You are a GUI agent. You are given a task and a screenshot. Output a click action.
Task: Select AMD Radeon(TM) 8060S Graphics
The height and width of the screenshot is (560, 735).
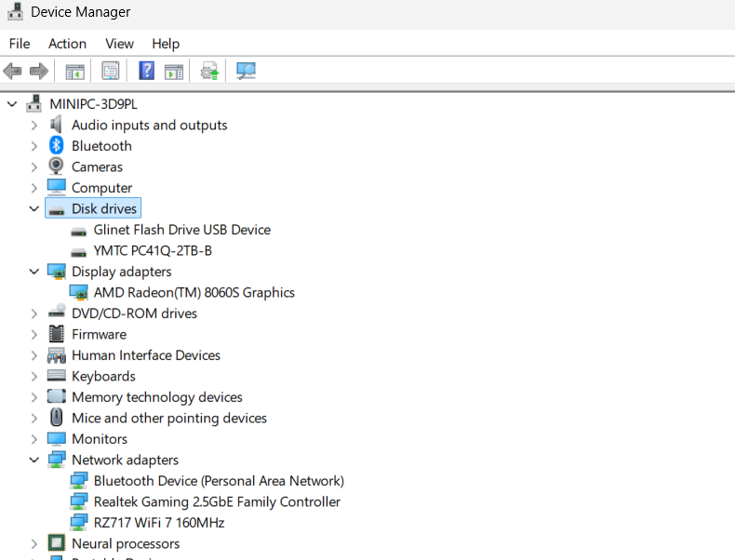point(194,292)
